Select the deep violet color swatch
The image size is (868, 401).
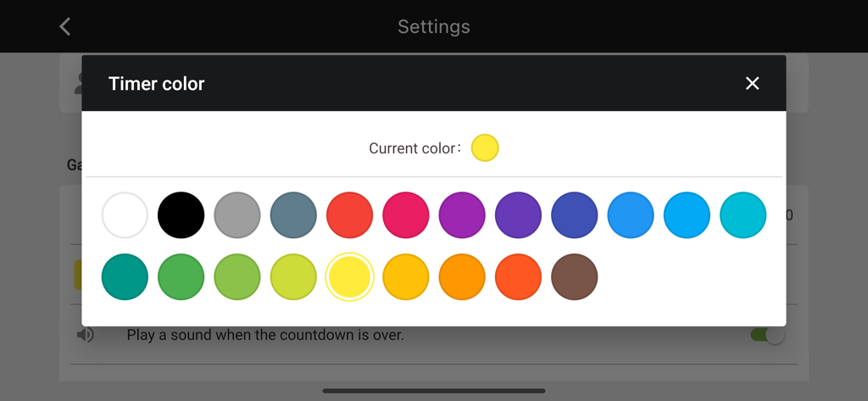click(518, 215)
